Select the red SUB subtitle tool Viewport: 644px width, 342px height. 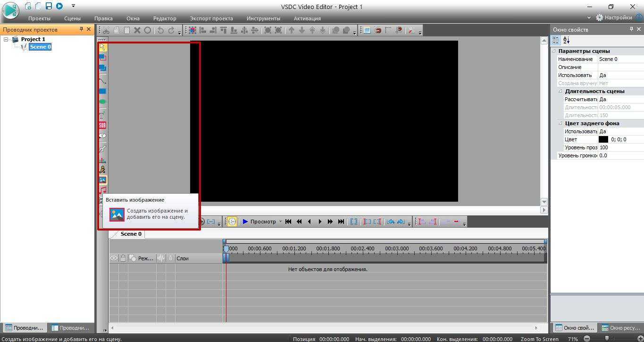102,125
